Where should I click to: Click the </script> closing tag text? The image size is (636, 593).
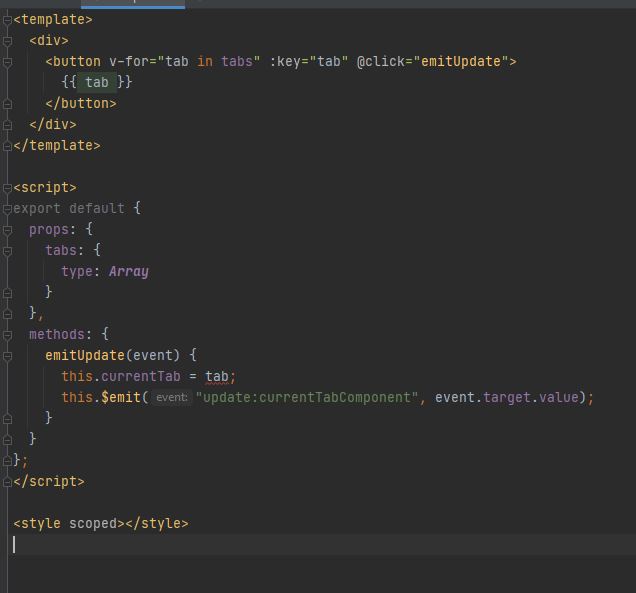coord(49,482)
